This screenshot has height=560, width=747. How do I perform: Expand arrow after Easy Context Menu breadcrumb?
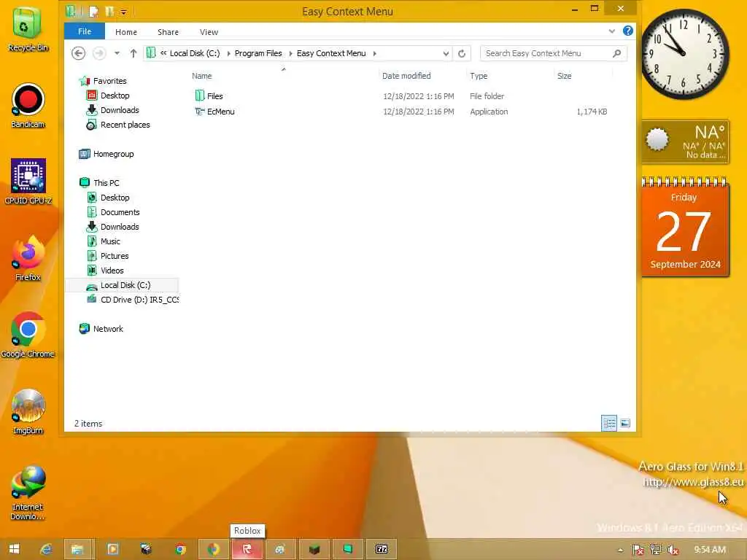click(374, 53)
